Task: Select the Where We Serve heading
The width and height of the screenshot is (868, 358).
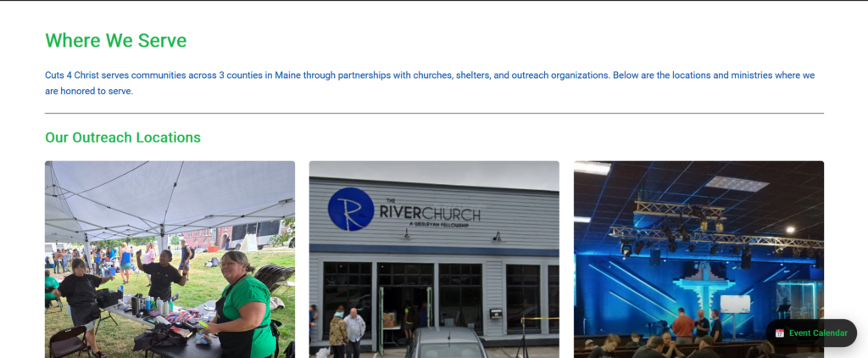Action: click(115, 41)
